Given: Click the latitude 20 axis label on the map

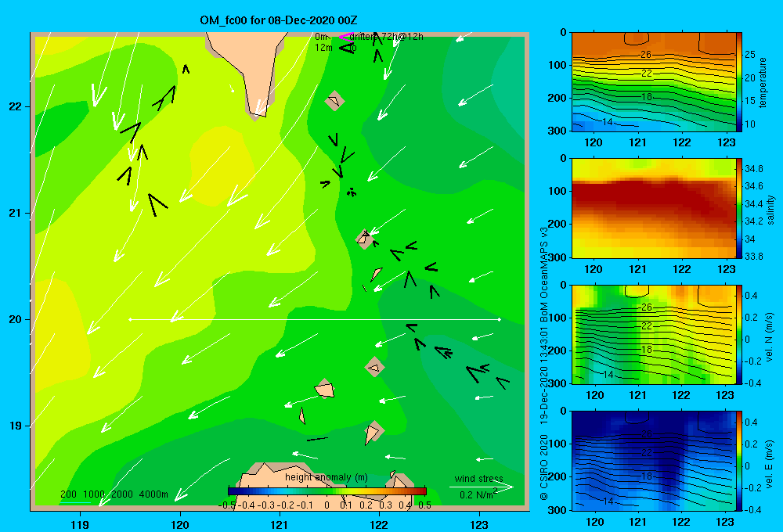Looking at the screenshot, I should pyautogui.click(x=15, y=319).
